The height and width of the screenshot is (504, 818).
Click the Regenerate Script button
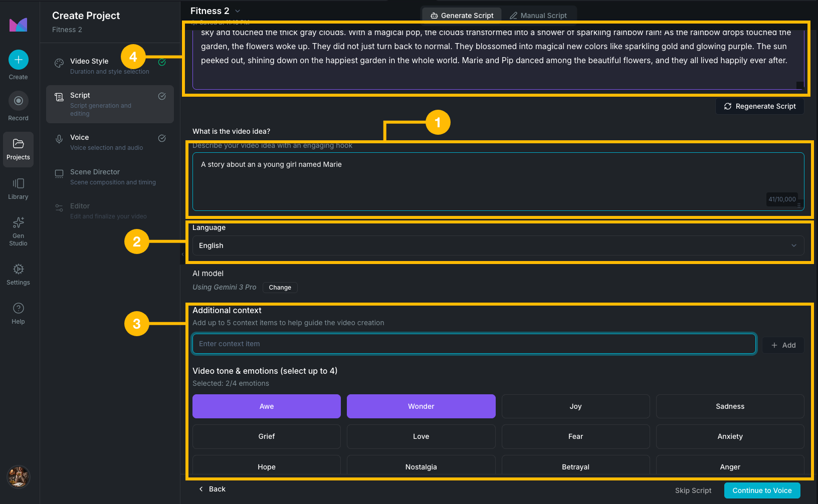coord(759,106)
